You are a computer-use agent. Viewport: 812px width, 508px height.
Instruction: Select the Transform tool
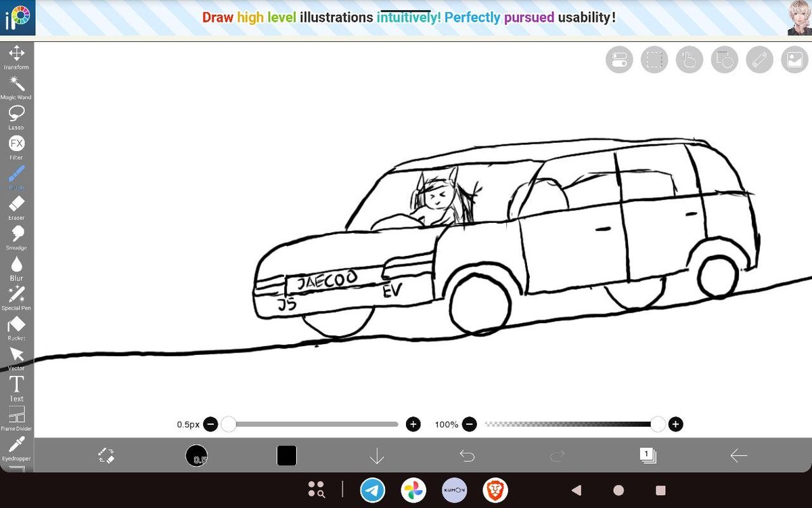coord(16,57)
